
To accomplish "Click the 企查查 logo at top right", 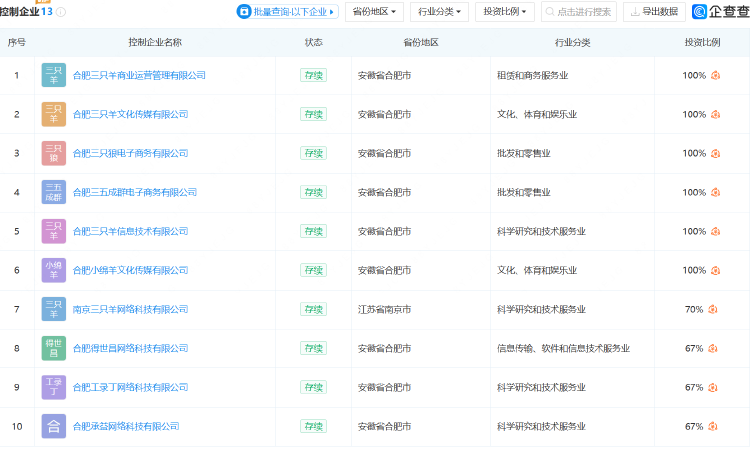I will pos(720,12).
